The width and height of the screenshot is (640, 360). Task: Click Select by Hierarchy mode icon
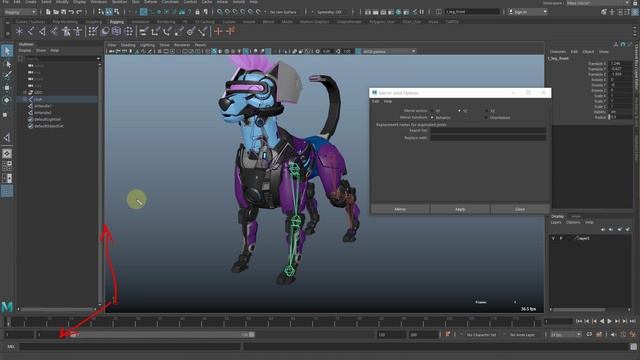(x=101, y=12)
